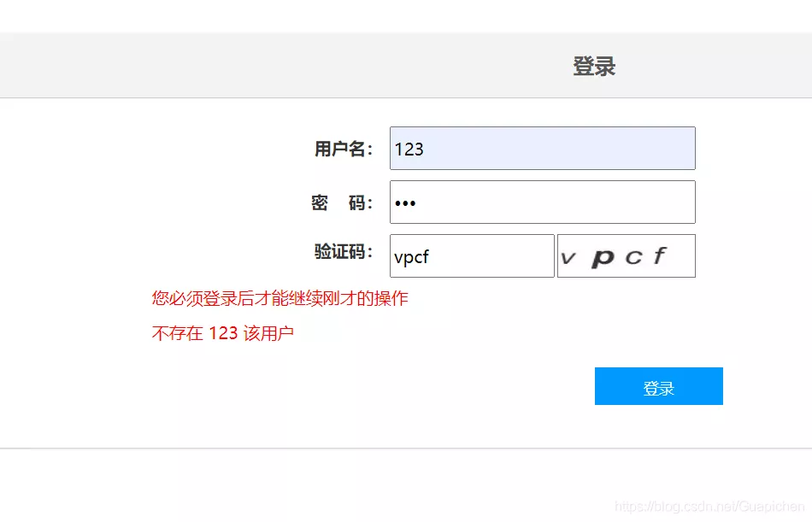Click the letter v in the captcha image

pos(568,258)
